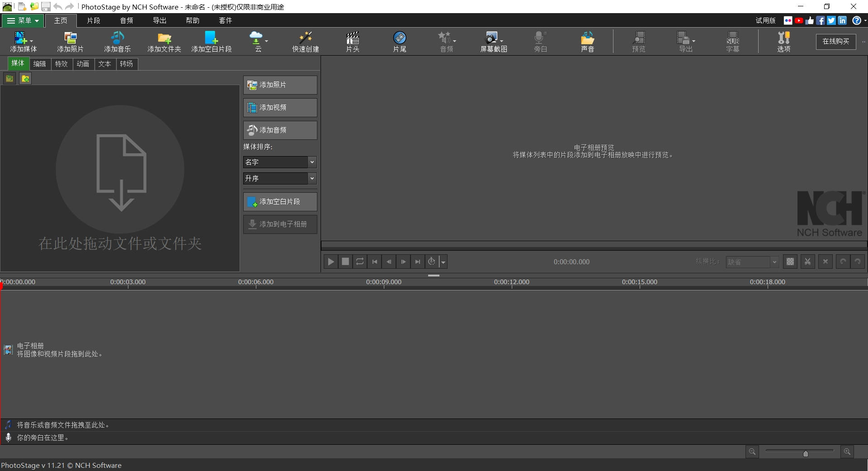Click the add folder icon in media bin
868x471 pixels.
click(x=25, y=79)
